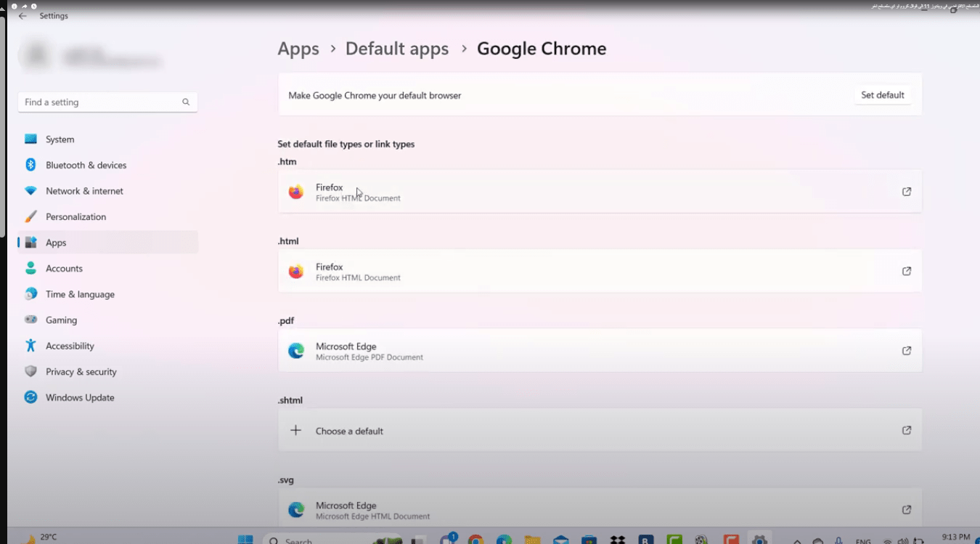Open Bluetooth & devices settings
This screenshot has width=980, height=544.
tap(107, 165)
